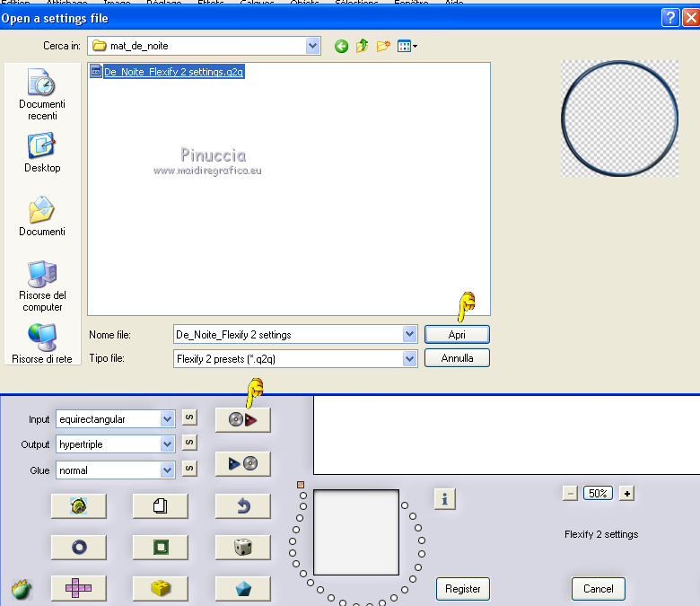Expand the Tipo file dropdown arrow
The height and width of the screenshot is (606, 700).
point(409,358)
